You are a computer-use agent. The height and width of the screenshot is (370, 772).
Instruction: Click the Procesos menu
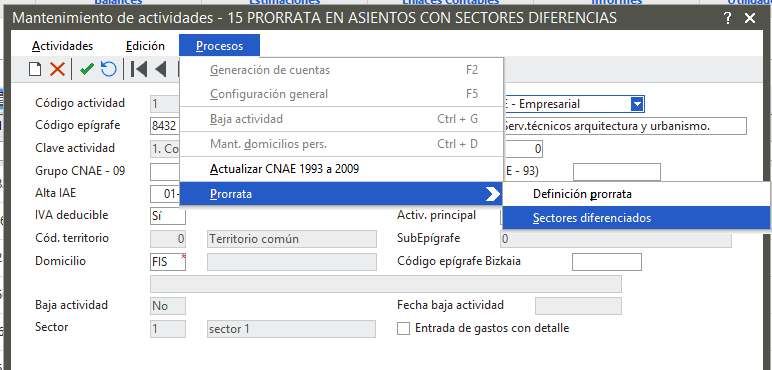click(x=220, y=46)
